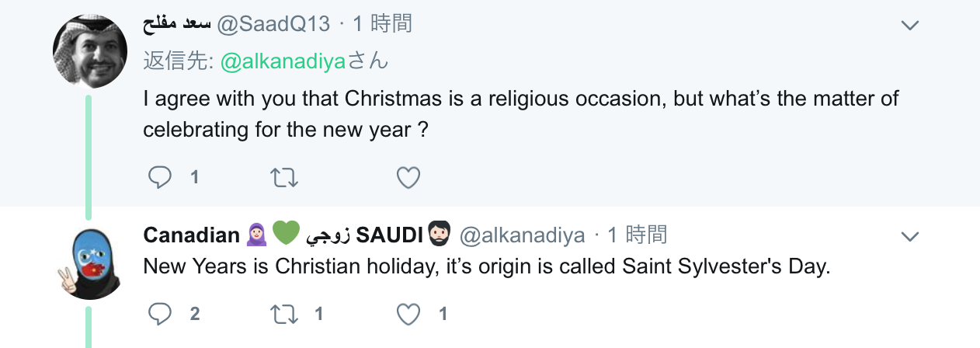The width and height of the screenshot is (980, 348).
Task: Reply to the Saint Sylvester's Day tweet
Action: (160, 314)
